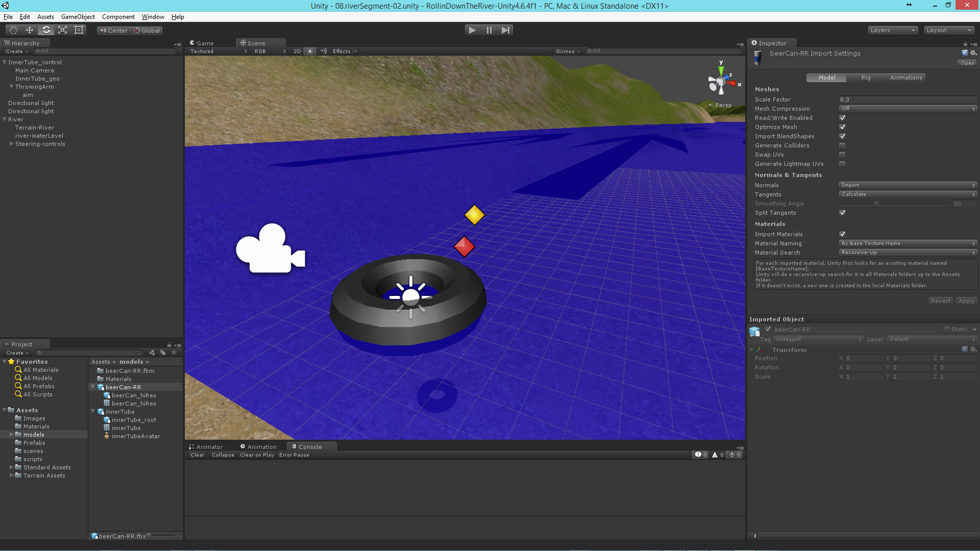Viewport: 980px width, 551px height.
Task: Click the Scale Factor field
Action: (x=908, y=99)
